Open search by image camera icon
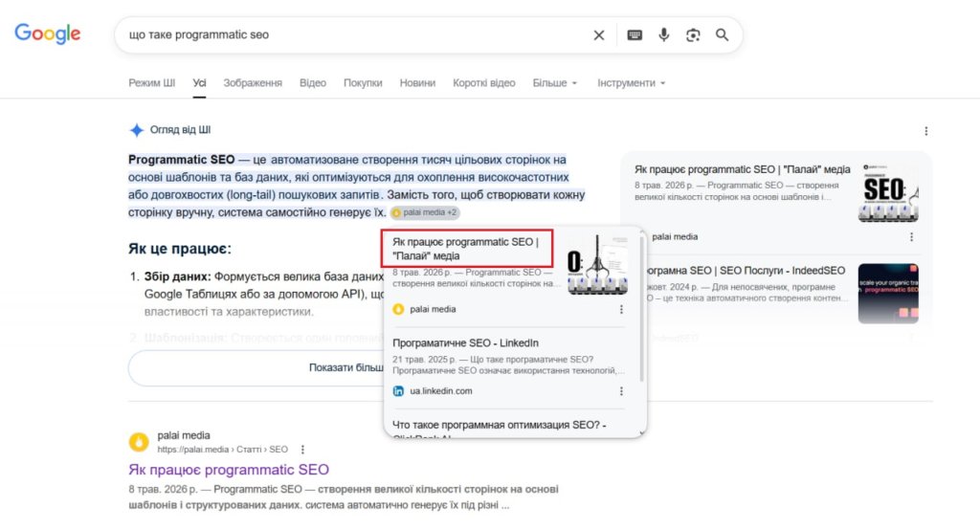The height and width of the screenshot is (529, 980). point(693,35)
